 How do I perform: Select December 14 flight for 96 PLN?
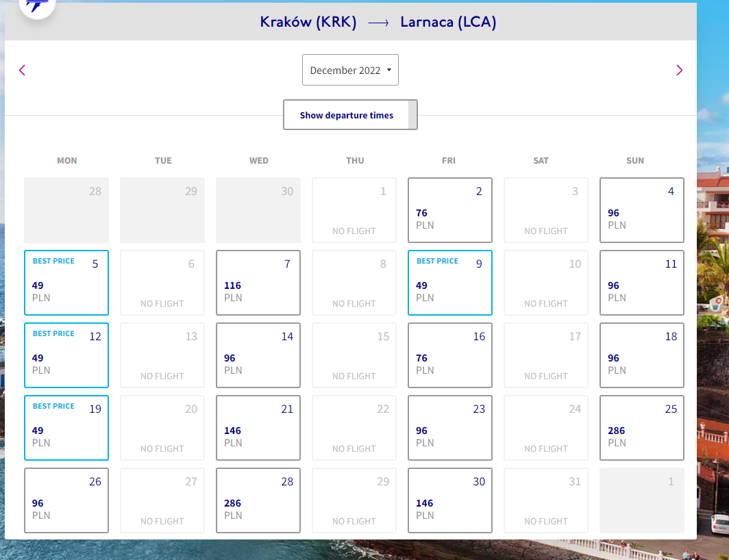[x=258, y=355]
